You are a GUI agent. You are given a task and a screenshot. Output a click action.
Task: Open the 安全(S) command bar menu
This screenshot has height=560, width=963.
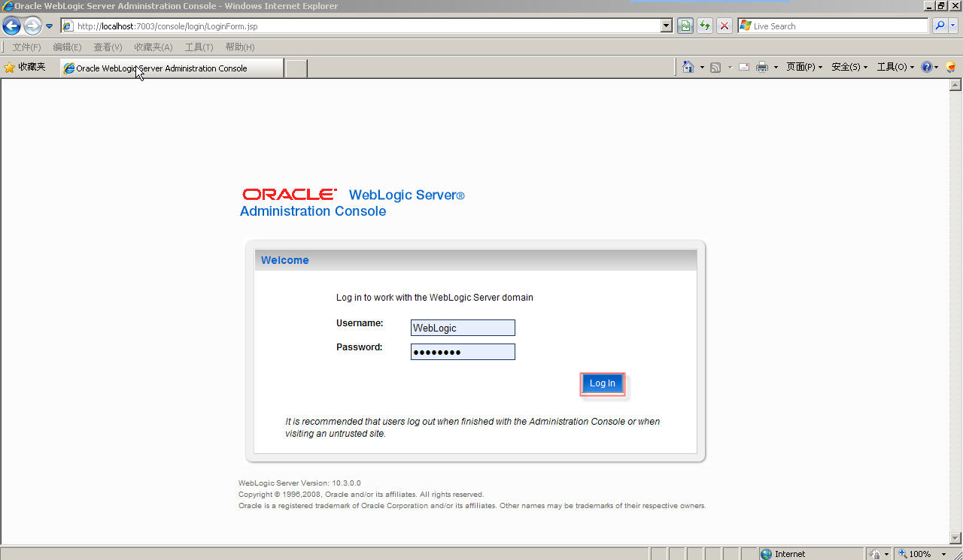849,68
